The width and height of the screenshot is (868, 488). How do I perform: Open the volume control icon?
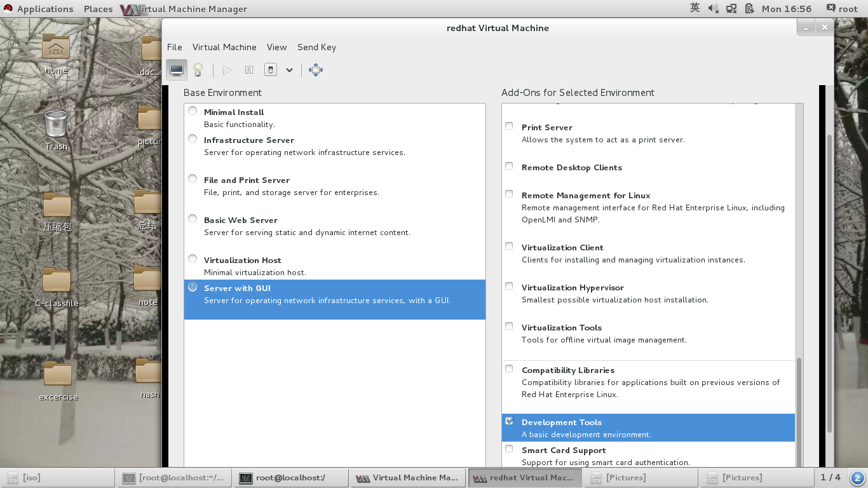coord(713,9)
